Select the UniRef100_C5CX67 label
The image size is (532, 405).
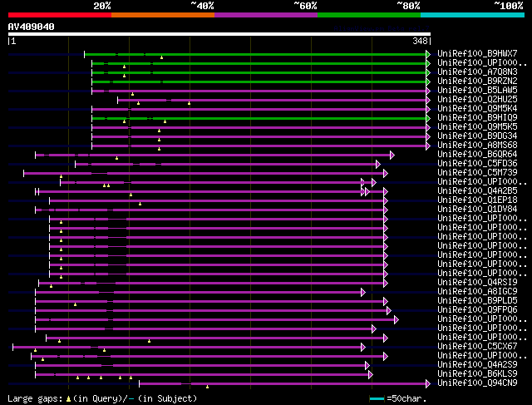point(477,346)
